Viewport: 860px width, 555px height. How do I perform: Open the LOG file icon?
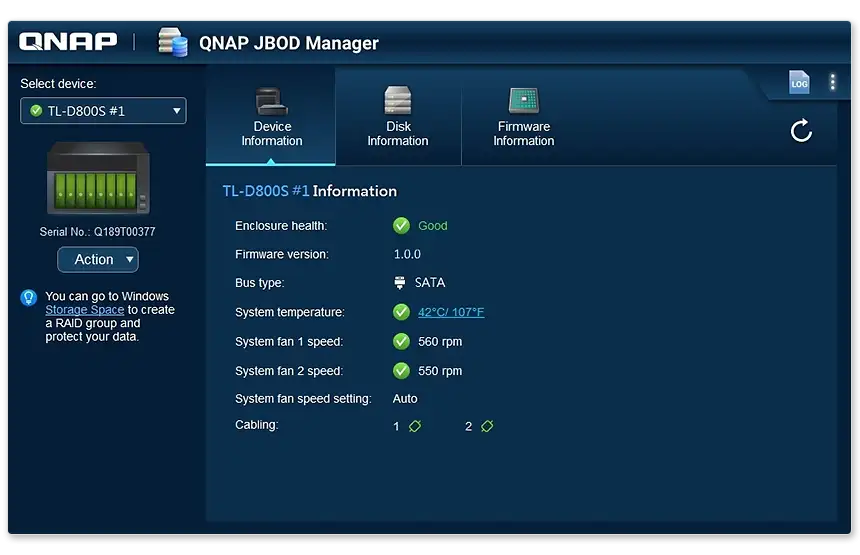[799, 83]
